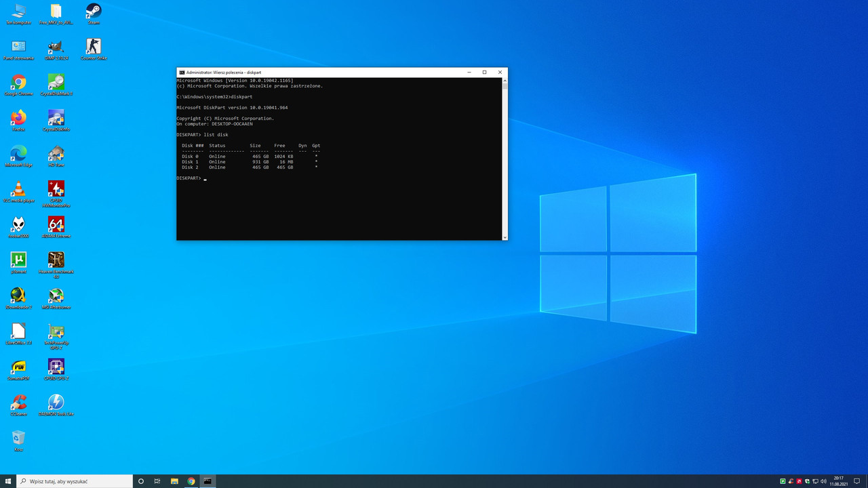Click the 'Disk 1' row in the console
868x488 pixels.
pyautogui.click(x=250, y=162)
